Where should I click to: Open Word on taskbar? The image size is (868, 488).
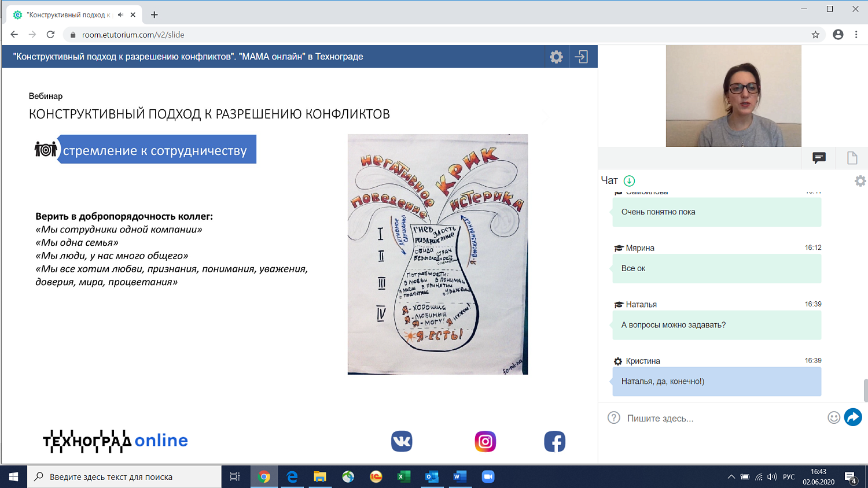(x=459, y=477)
